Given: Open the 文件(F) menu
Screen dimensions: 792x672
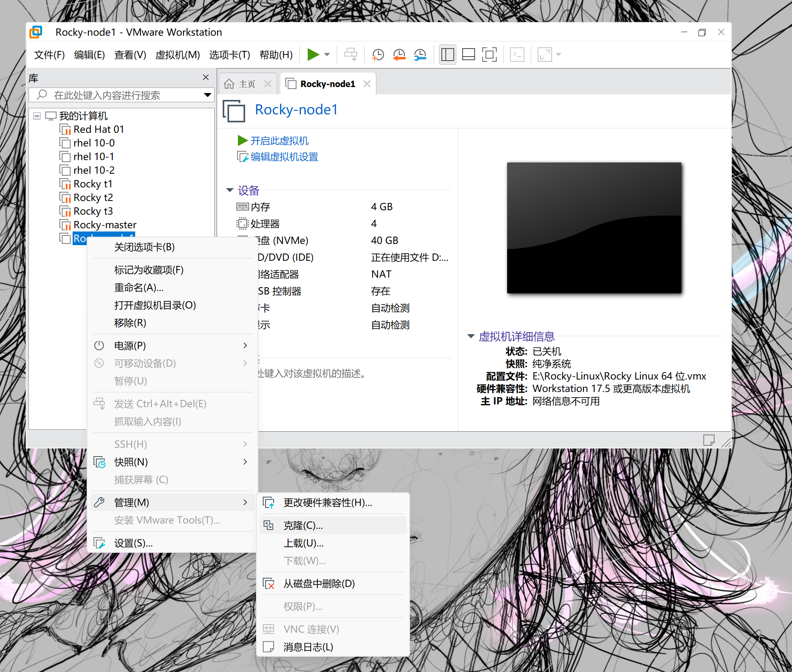Looking at the screenshot, I should [x=49, y=55].
